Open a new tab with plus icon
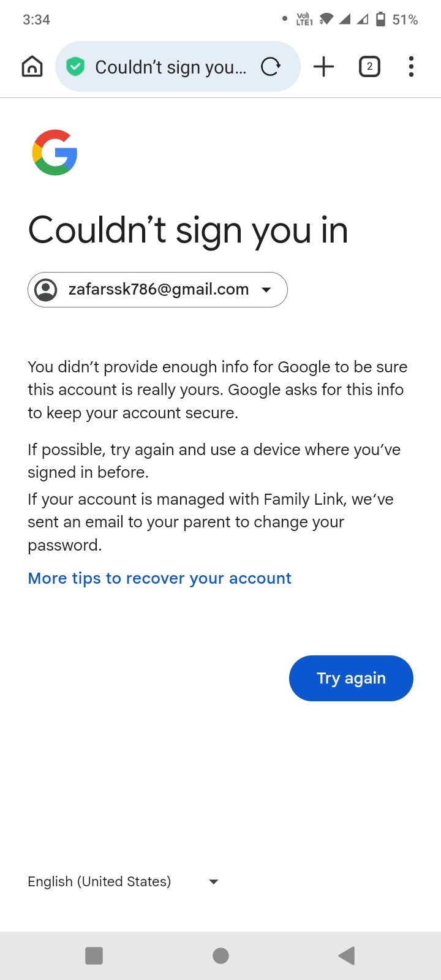 323,67
